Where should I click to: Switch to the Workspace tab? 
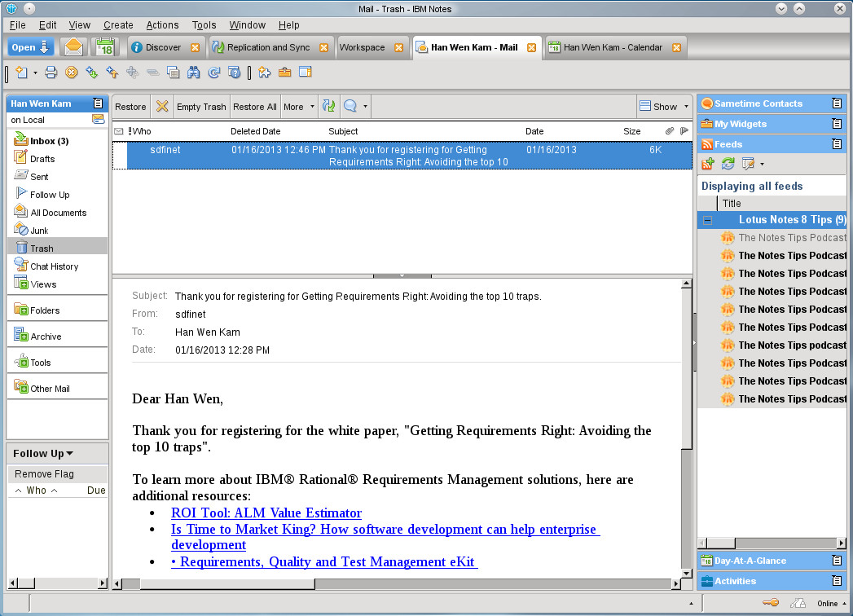[x=362, y=47]
